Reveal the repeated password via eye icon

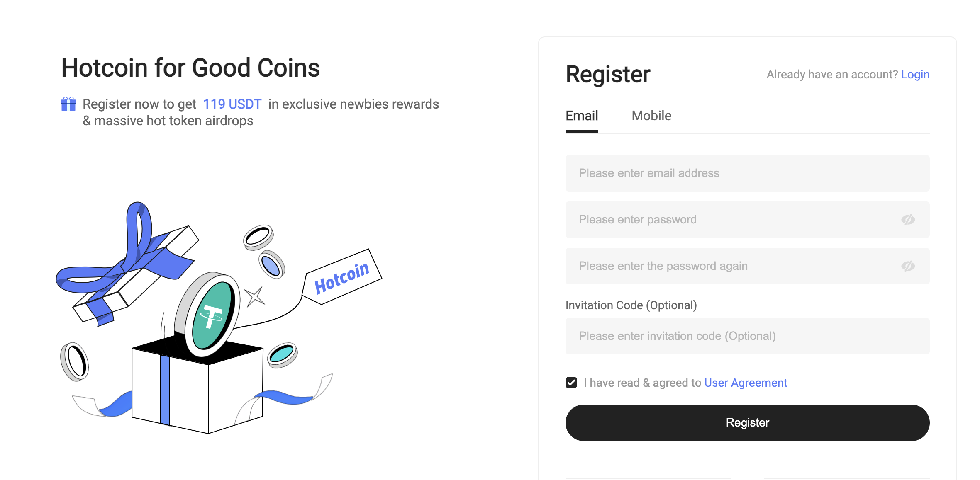click(908, 266)
